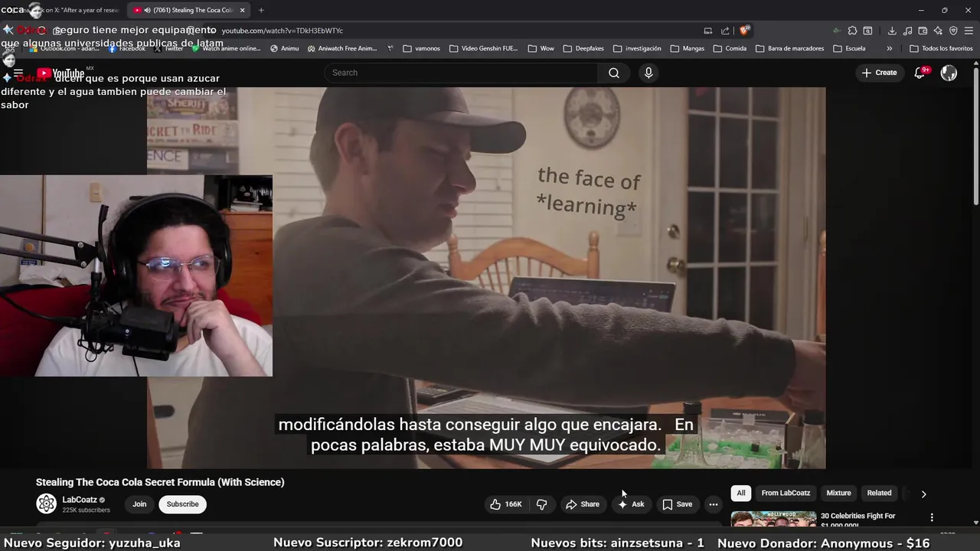This screenshot has width=980, height=551.
Task: Open Aniwatch Free Anime bookmark
Action: [x=341, y=48]
